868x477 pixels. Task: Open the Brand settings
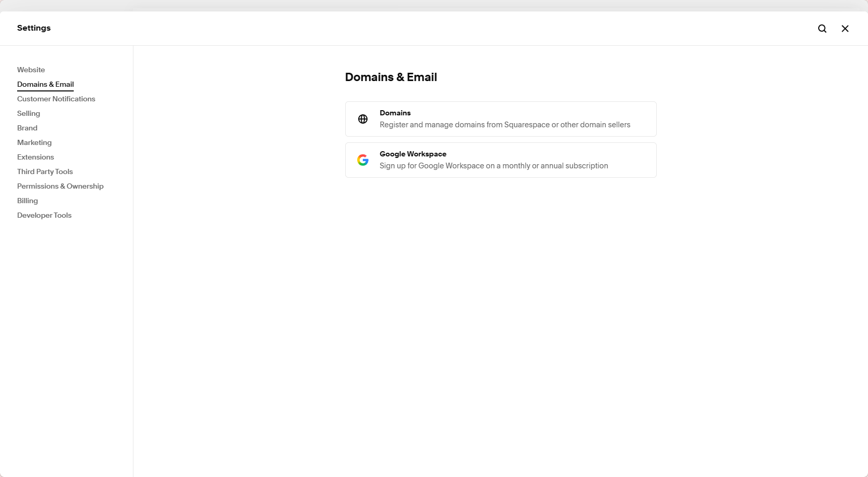[x=27, y=128]
